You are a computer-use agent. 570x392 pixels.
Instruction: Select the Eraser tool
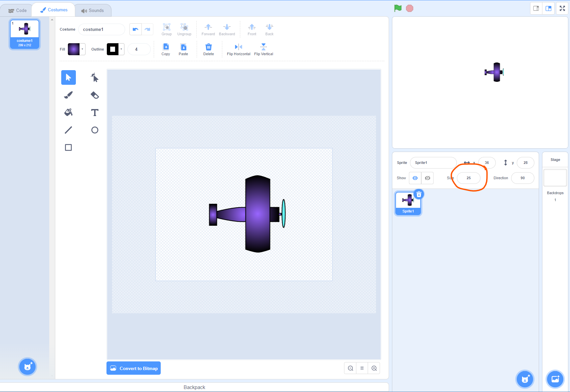95,95
